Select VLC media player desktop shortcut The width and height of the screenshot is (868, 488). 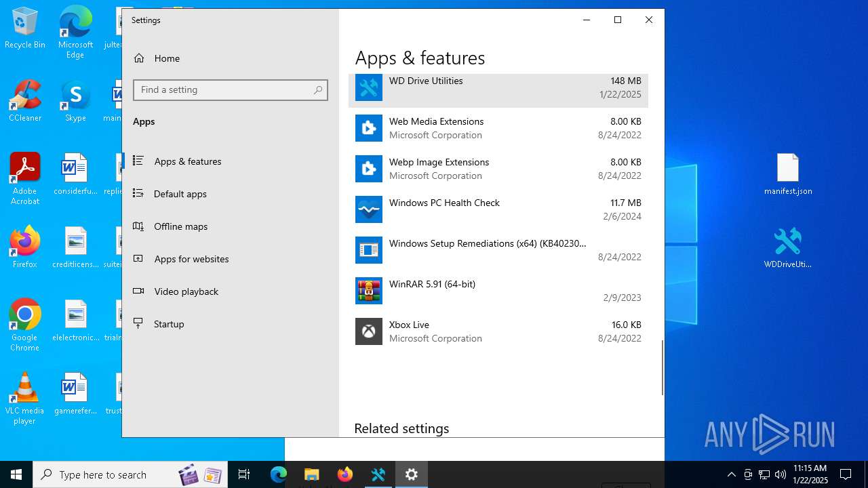25,399
